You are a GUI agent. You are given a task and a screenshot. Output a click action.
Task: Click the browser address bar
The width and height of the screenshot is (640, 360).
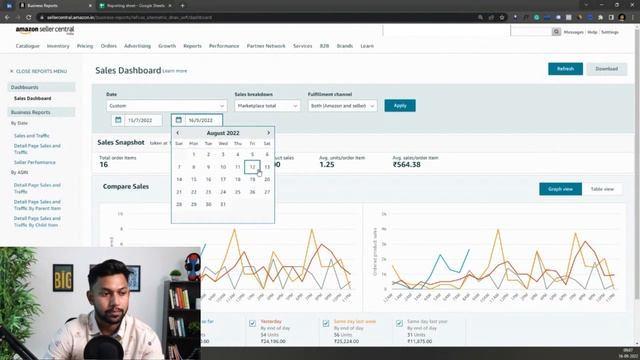tap(257, 17)
